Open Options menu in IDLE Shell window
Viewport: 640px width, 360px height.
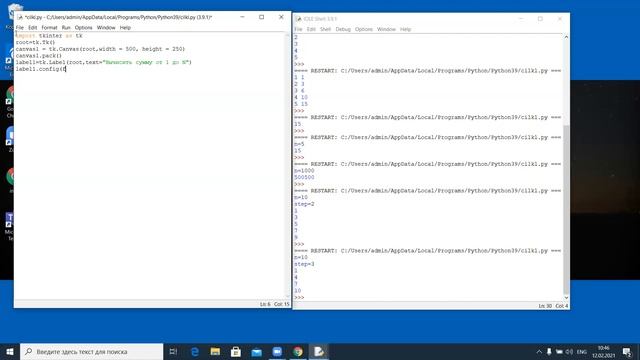coord(364,29)
